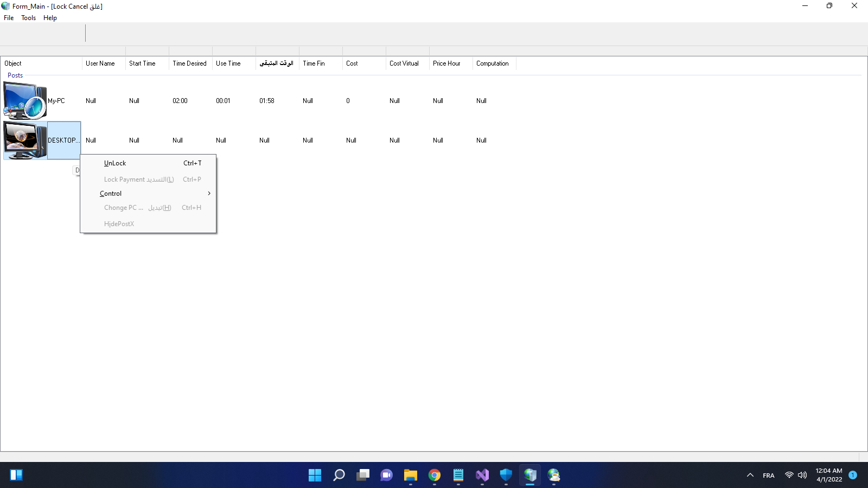
Task: Hide the selected post using HidePostX
Action: coord(119,223)
